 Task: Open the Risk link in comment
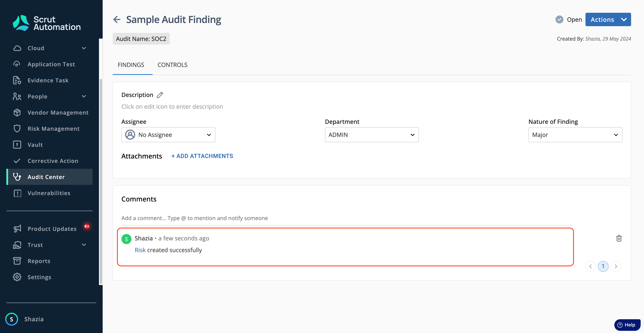pyautogui.click(x=140, y=250)
